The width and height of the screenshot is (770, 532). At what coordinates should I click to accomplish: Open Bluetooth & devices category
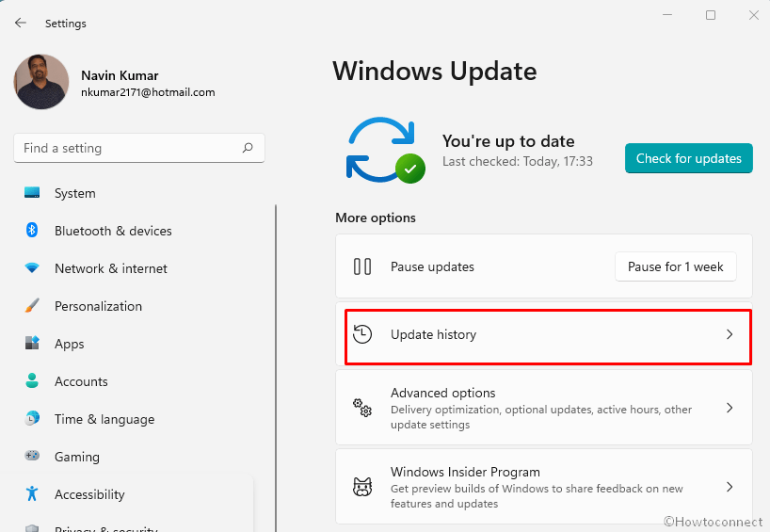click(113, 231)
